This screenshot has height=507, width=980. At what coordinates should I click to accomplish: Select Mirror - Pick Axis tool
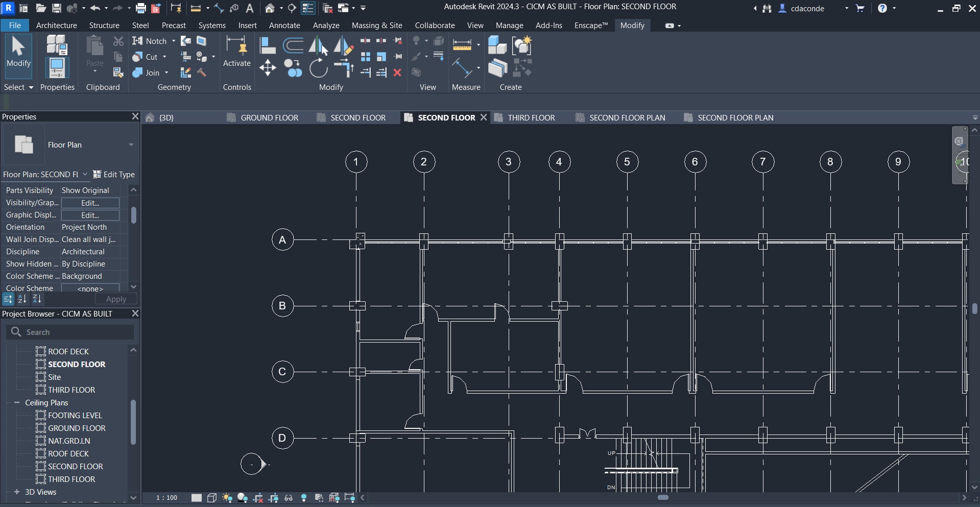coord(319,45)
